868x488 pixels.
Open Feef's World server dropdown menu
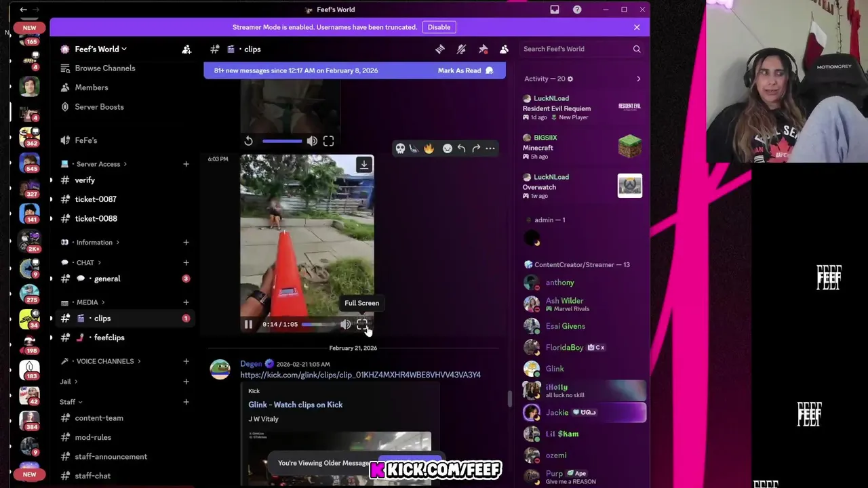100,49
